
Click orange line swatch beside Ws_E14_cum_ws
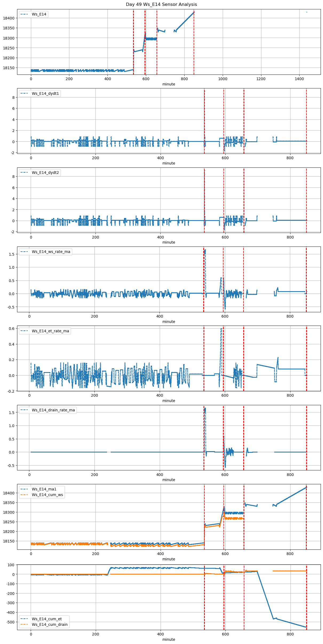pyautogui.click(x=24, y=495)
